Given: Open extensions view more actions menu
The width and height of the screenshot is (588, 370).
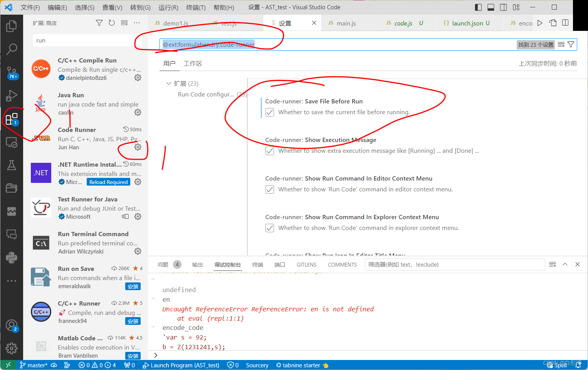Looking at the screenshot, I should click(137, 23).
